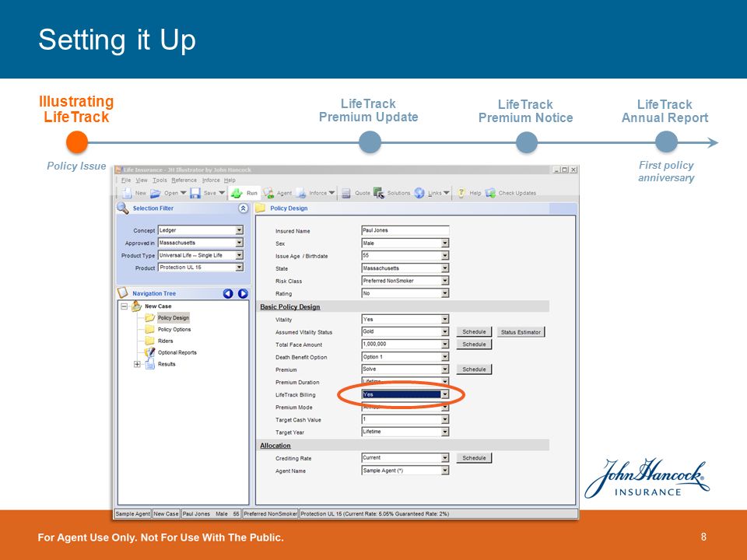
Task: Open the Risk Class dropdown
Action: (444, 281)
